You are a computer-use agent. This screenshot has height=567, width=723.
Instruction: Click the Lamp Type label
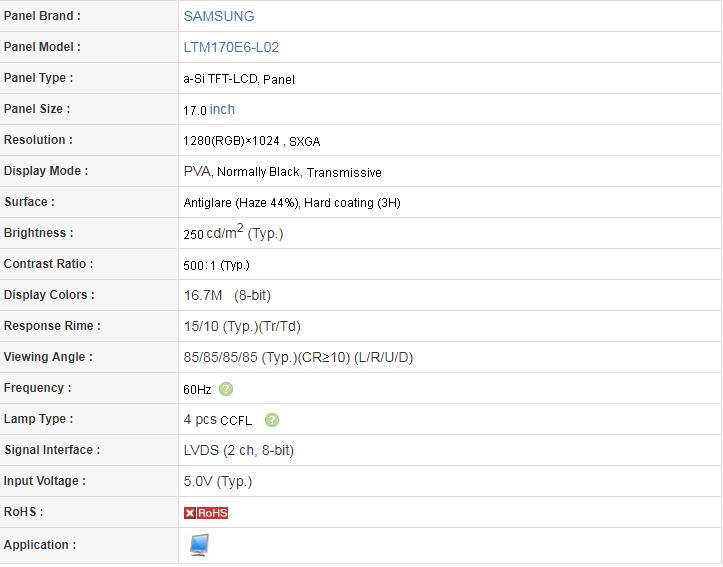tap(38, 419)
